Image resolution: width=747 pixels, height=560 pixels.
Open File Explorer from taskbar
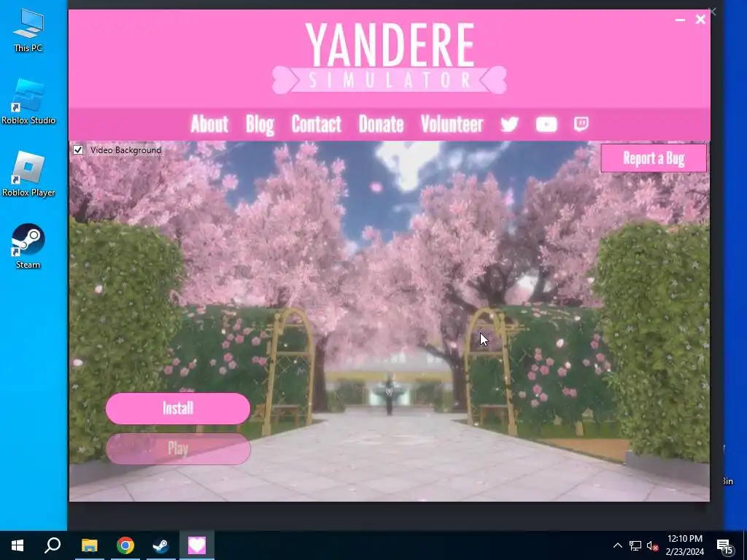click(89, 545)
